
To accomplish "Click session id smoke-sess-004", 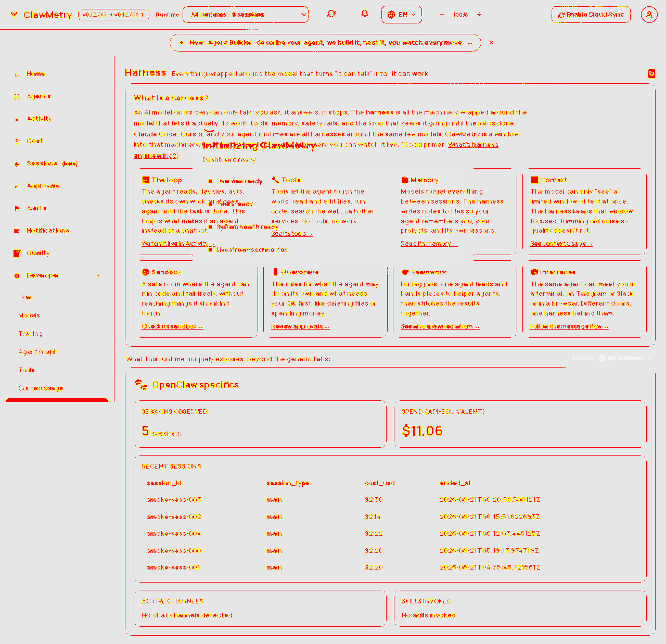I will [174, 534].
